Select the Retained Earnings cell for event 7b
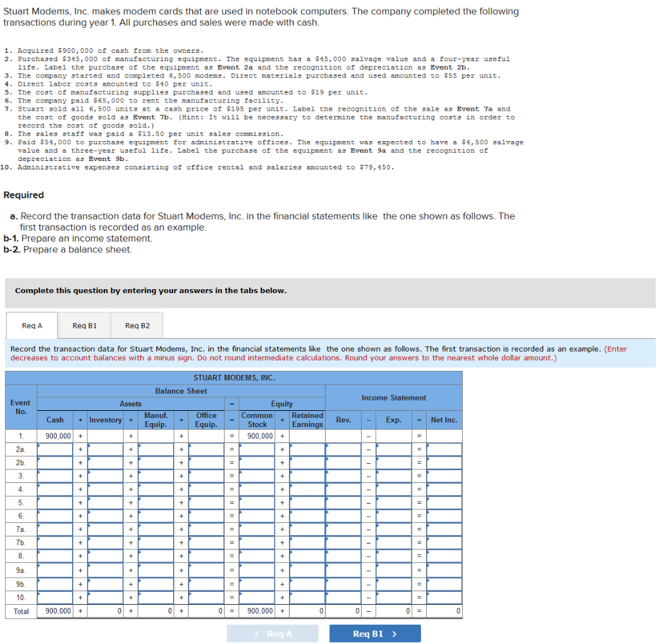 click(307, 543)
